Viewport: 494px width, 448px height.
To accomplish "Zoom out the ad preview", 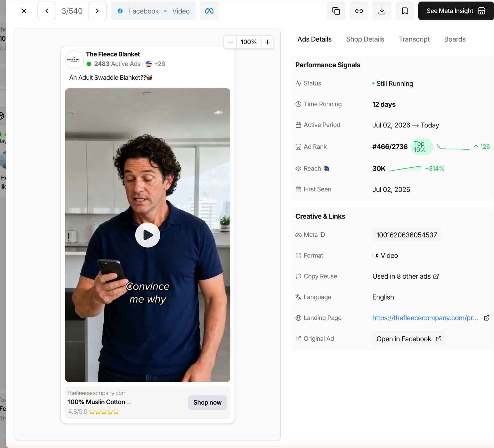I will (230, 42).
